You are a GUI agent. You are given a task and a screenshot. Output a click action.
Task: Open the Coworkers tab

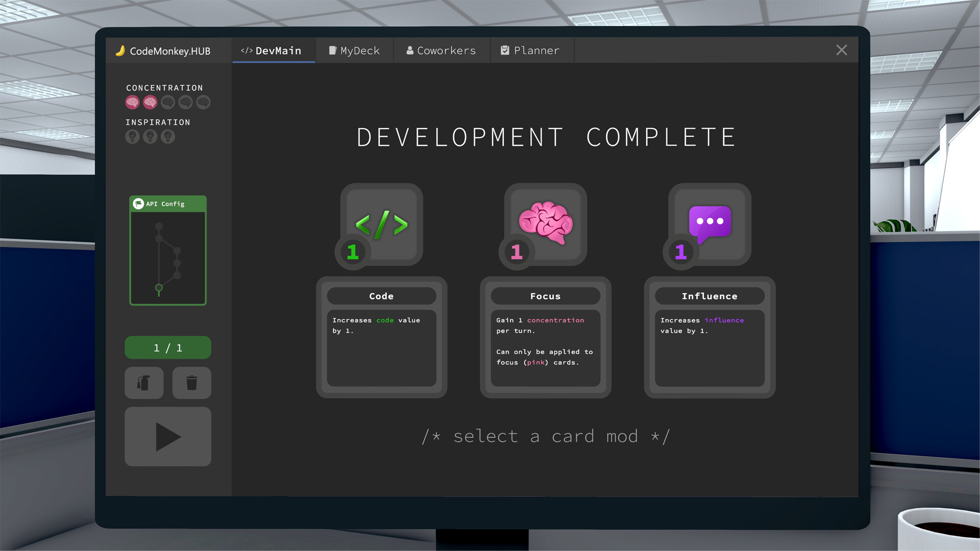442,50
